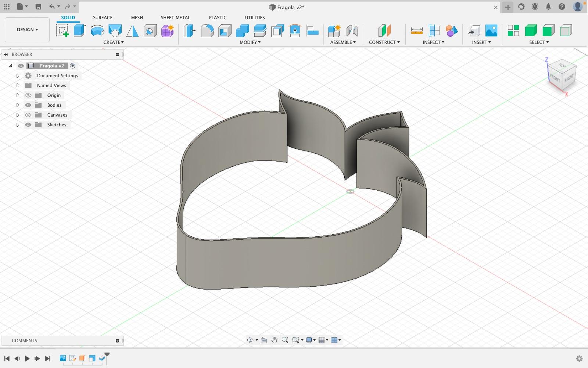
Task: Click the Press Pull tool
Action: click(x=190, y=31)
